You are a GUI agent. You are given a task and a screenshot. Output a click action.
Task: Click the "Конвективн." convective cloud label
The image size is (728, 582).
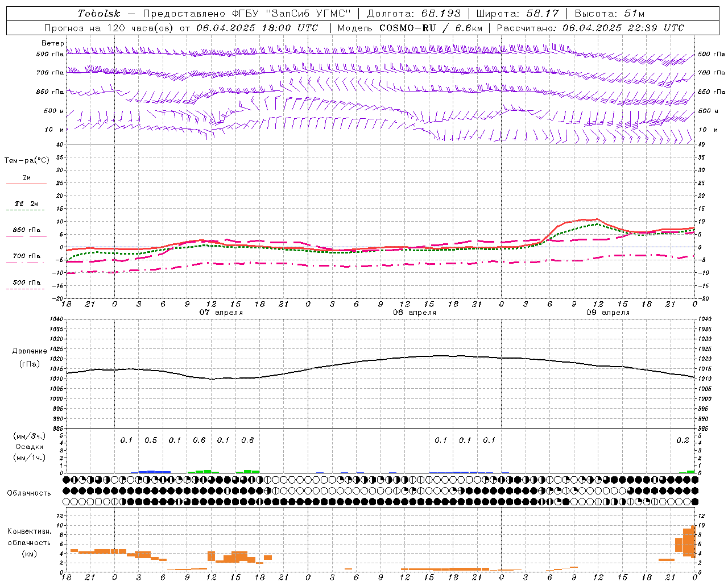pyautogui.click(x=29, y=531)
